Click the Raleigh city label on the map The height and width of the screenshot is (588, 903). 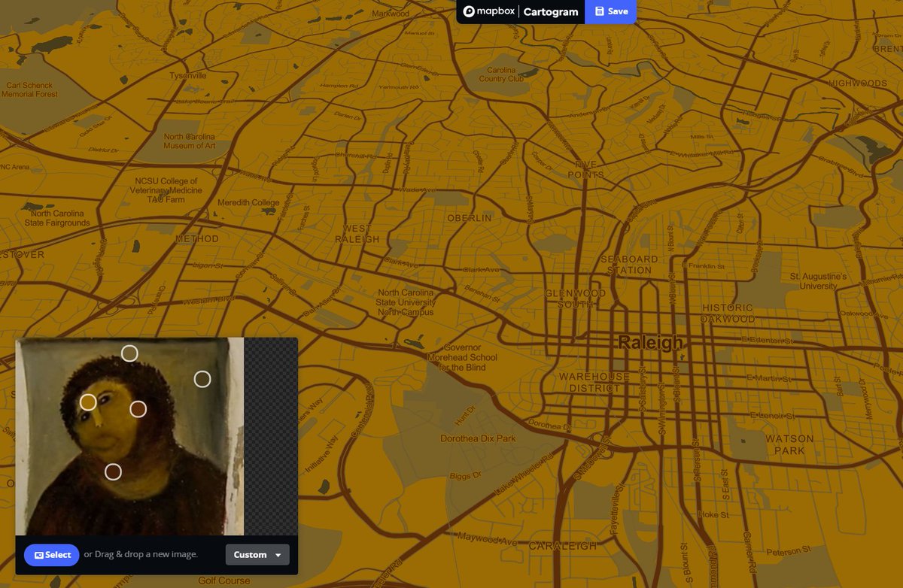[x=651, y=343]
